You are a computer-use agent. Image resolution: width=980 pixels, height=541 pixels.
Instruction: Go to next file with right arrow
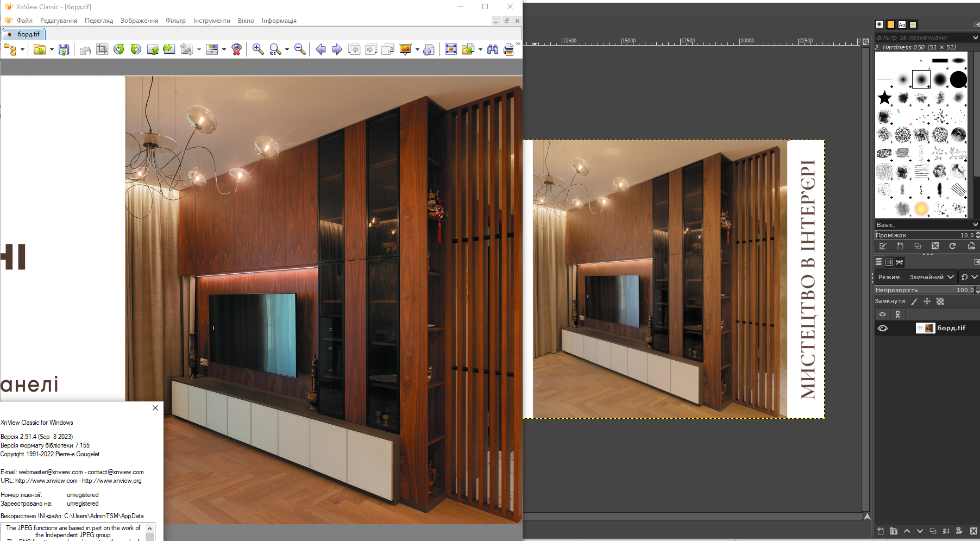337,49
